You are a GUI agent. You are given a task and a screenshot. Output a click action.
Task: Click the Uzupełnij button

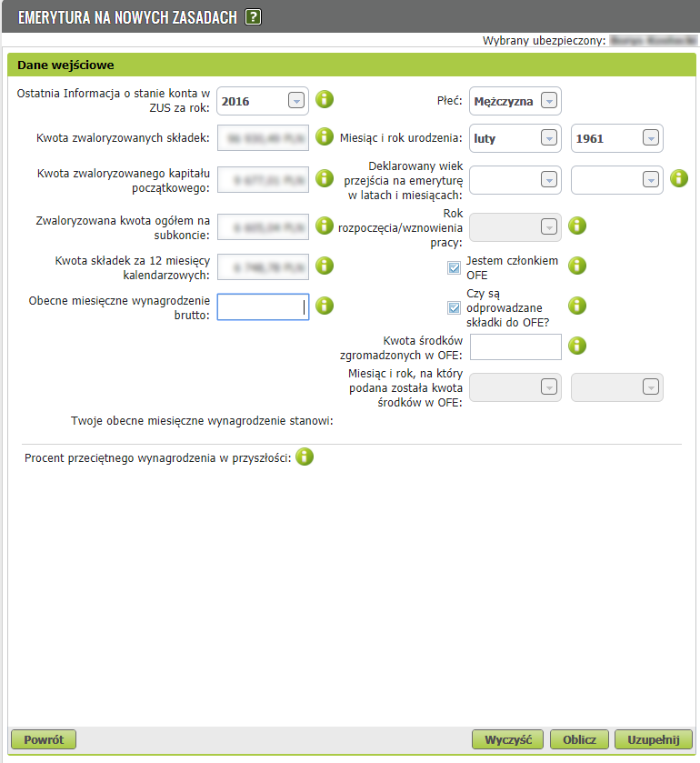click(x=654, y=739)
